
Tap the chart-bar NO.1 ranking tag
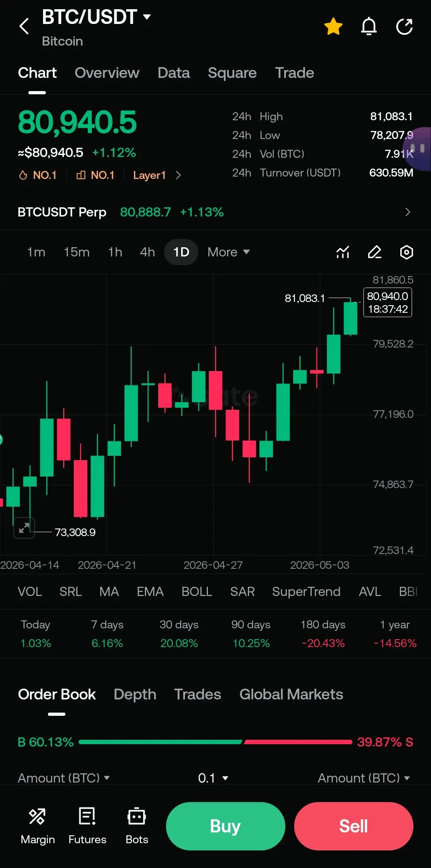[95, 175]
